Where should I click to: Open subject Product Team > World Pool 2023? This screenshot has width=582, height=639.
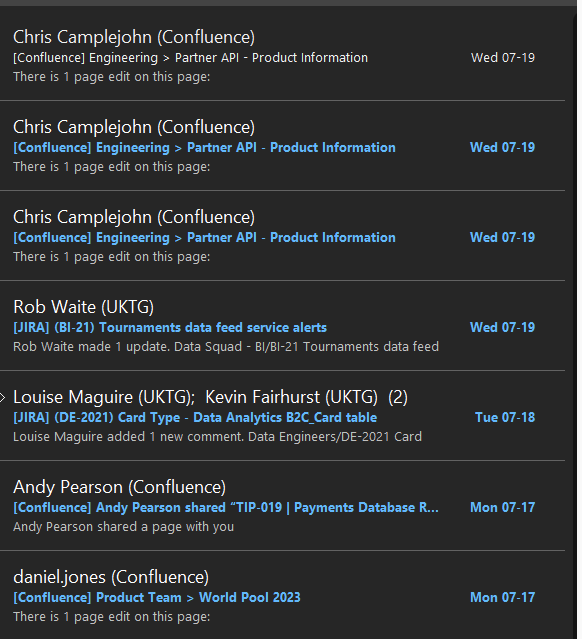coord(157,598)
